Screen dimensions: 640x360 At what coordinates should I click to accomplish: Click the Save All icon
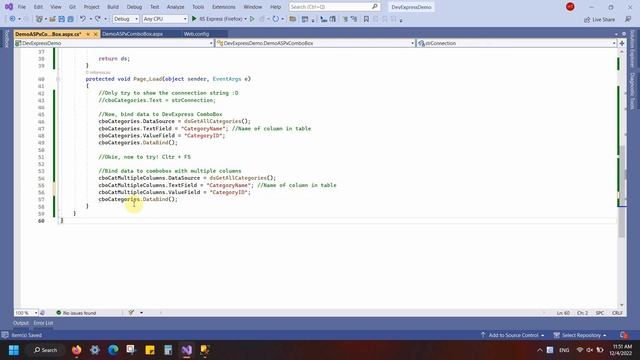click(71, 19)
